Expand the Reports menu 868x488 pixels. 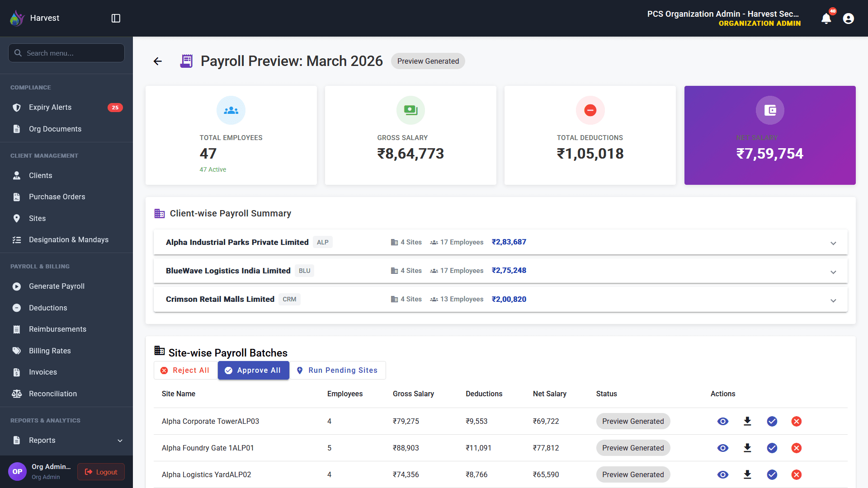pyautogui.click(x=66, y=440)
